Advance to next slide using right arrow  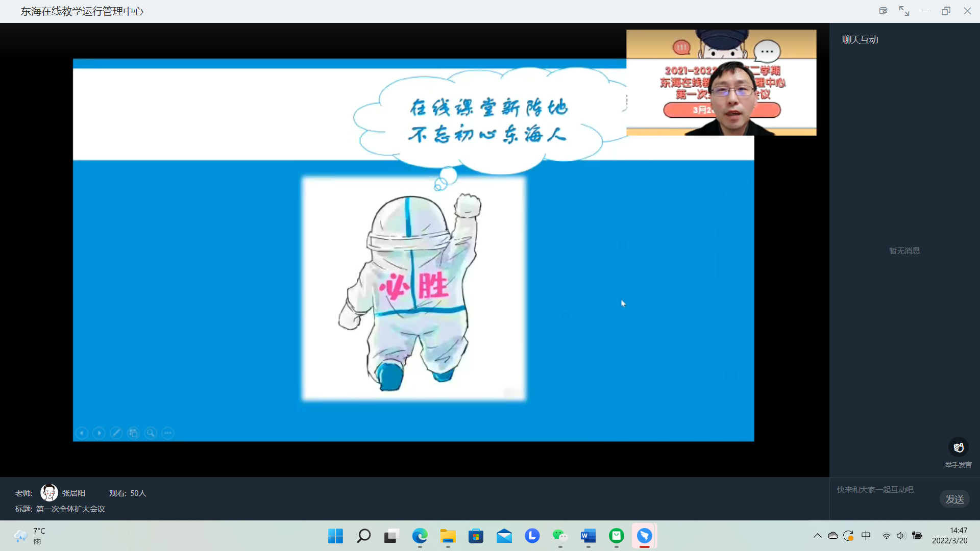(99, 433)
